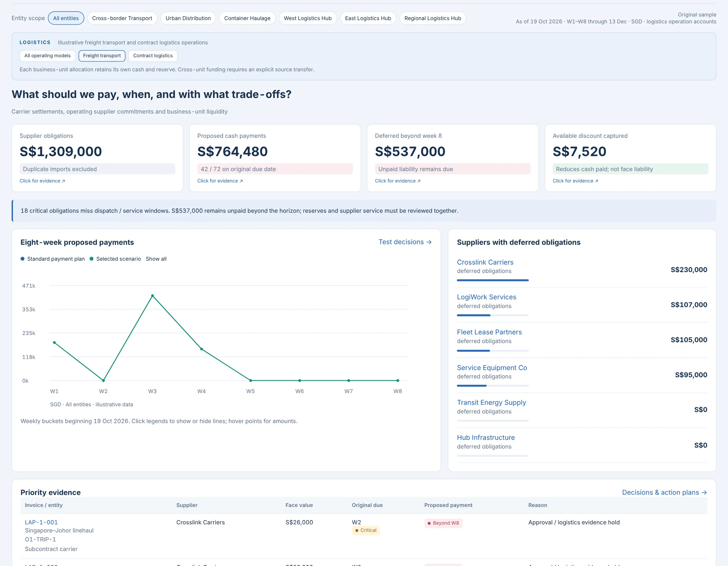Open evidence for Available discount captured

(x=575, y=181)
